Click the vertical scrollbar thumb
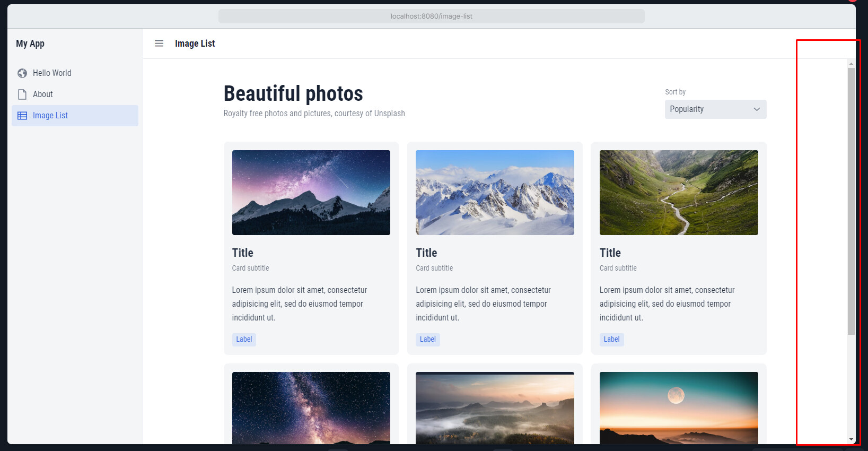Viewport: 868px width, 451px height. 851,202
